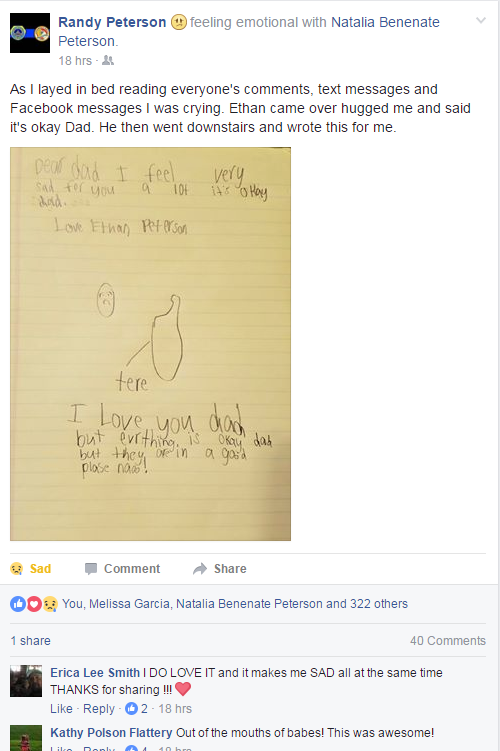500x751 pixels.
Task: Open the Randy Peterson name link
Action: pyautogui.click(x=112, y=22)
